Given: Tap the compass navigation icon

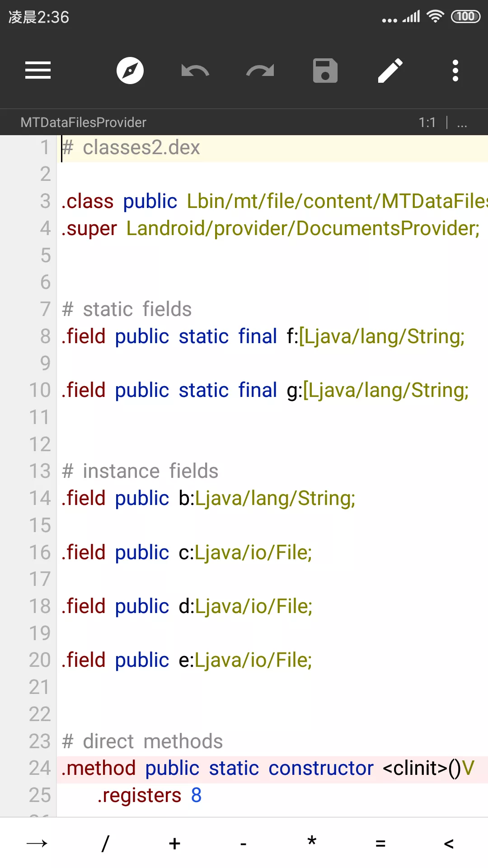Looking at the screenshot, I should point(130,71).
